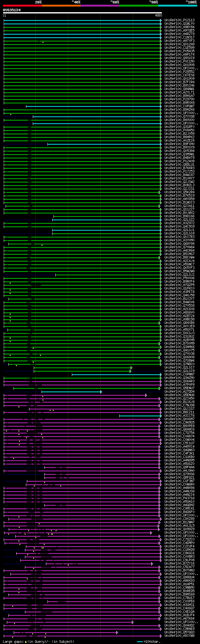The width and height of the screenshot is (200, 644).
Task: Click the cyan alignment bar for UniRef100_C0PQW7
Action: [x=94, y=106]
